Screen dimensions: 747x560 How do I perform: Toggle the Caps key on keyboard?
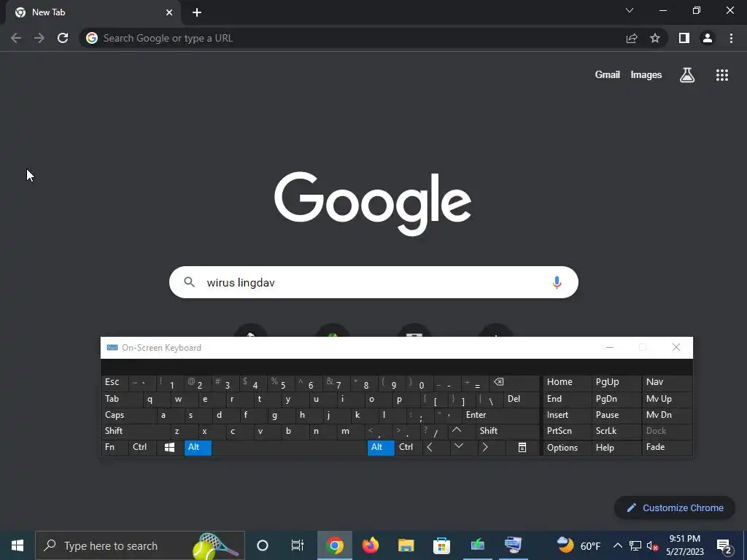click(129, 415)
